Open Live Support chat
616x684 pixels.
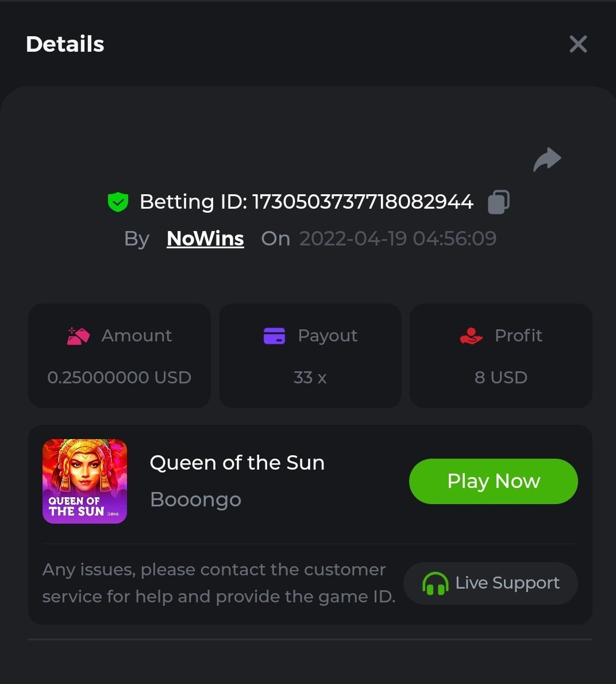(491, 583)
